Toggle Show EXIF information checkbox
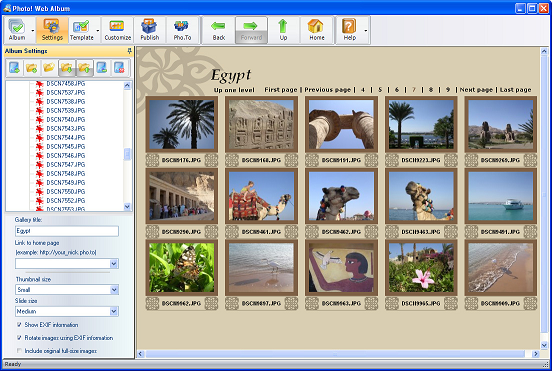 pos(19,325)
